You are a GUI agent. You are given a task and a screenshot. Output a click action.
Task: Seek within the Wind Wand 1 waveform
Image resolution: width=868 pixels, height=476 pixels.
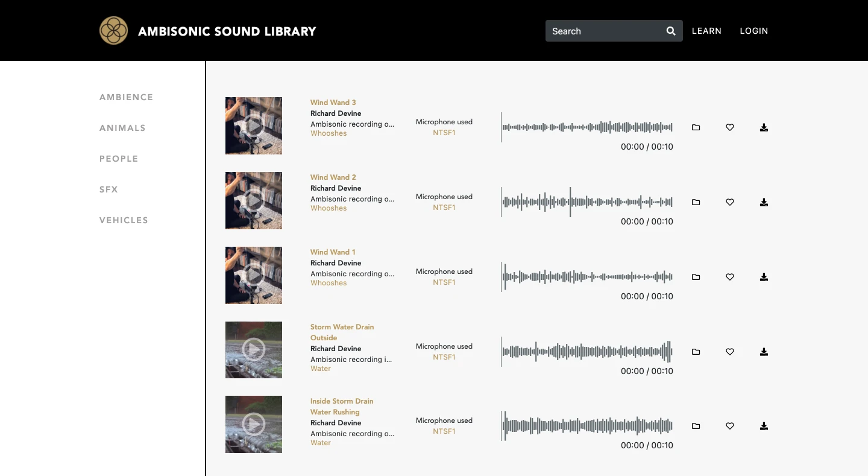pyautogui.click(x=587, y=277)
